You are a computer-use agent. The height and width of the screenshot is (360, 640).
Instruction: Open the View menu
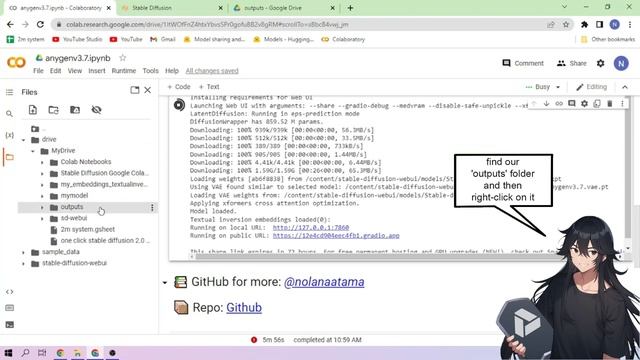(75, 71)
